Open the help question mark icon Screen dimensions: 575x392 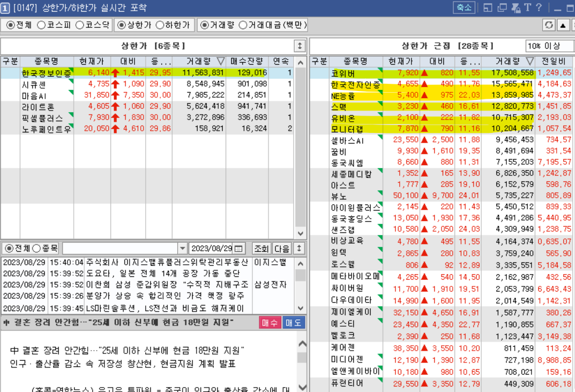click(538, 8)
